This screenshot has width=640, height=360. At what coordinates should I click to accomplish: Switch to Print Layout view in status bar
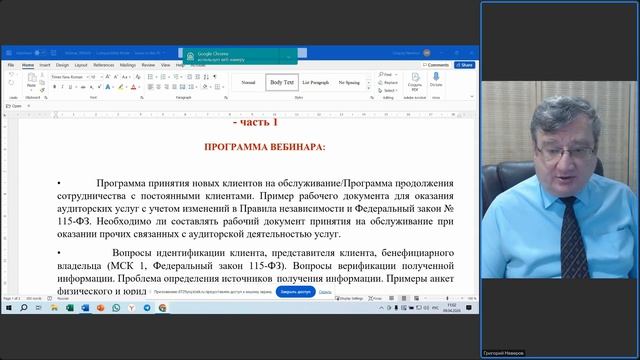(404, 298)
